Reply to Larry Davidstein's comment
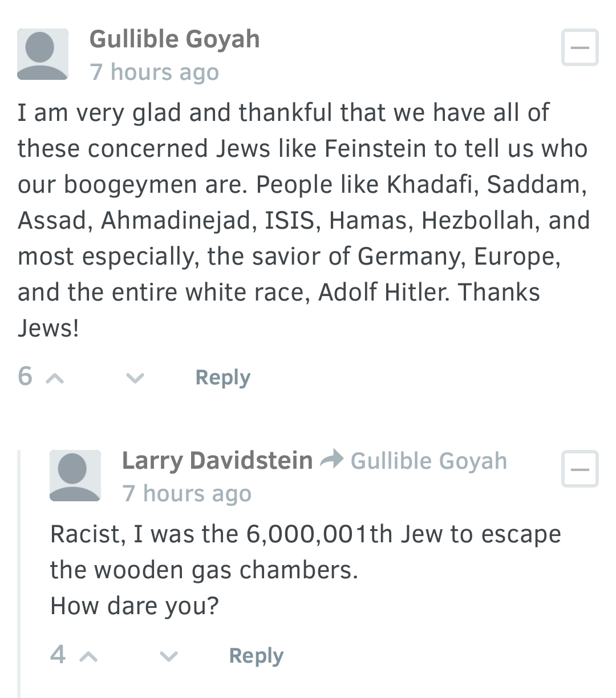616x698 pixels. click(x=256, y=656)
